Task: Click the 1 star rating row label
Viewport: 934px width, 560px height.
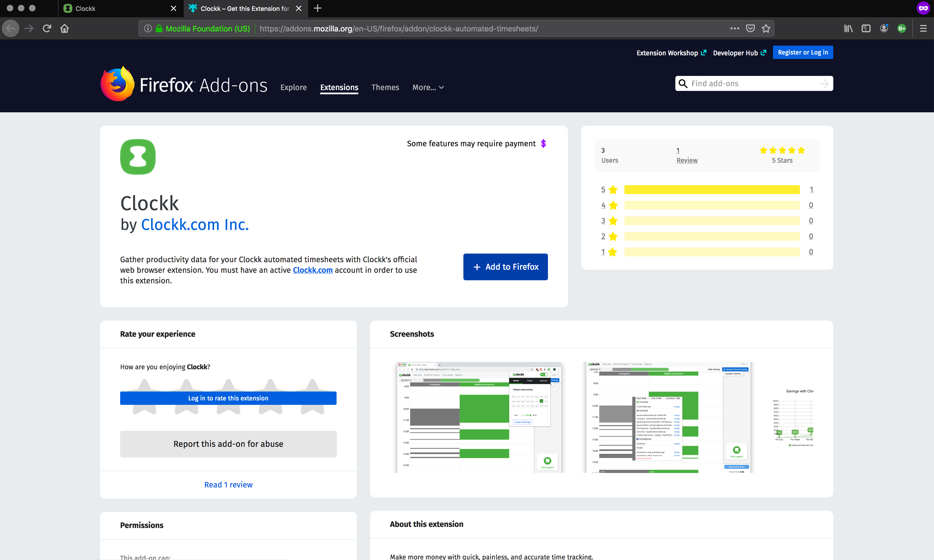Action: point(609,252)
